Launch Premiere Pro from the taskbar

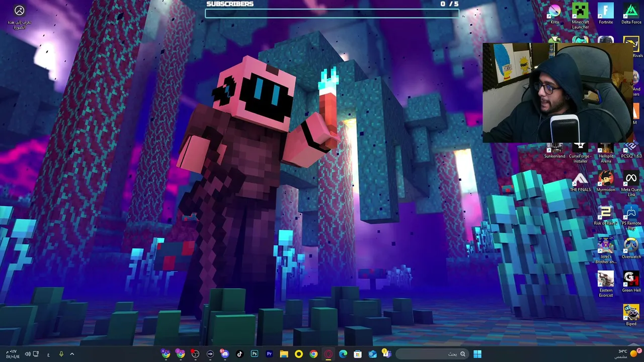(x=269, y=354)
